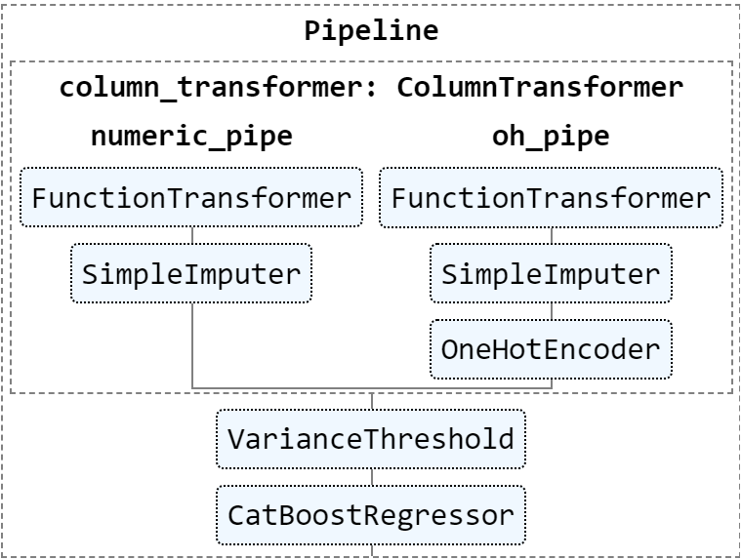Screen dimensions: 742x560
Task: Show SimpleImputer parameters in oh_pipe
Action: [x=551, y=273]
